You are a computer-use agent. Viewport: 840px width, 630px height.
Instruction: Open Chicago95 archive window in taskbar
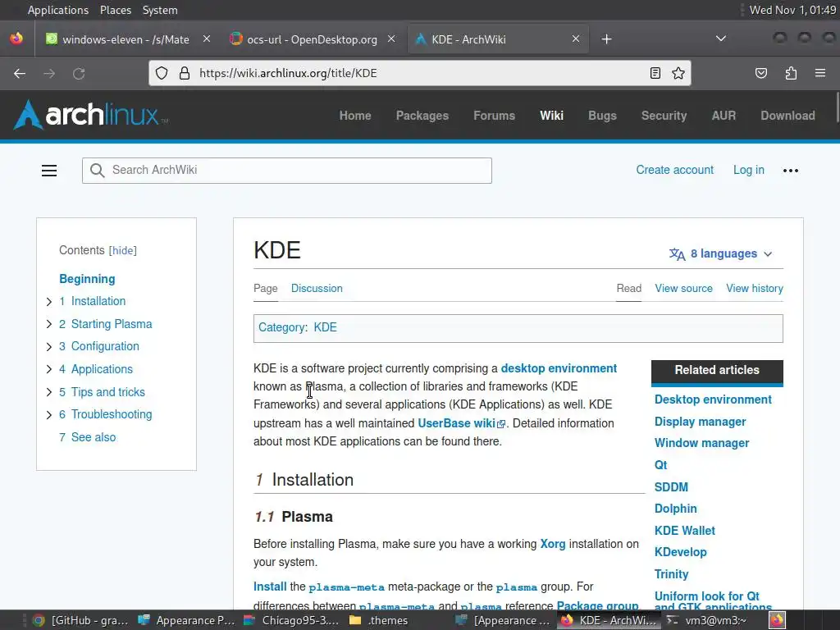291,620
